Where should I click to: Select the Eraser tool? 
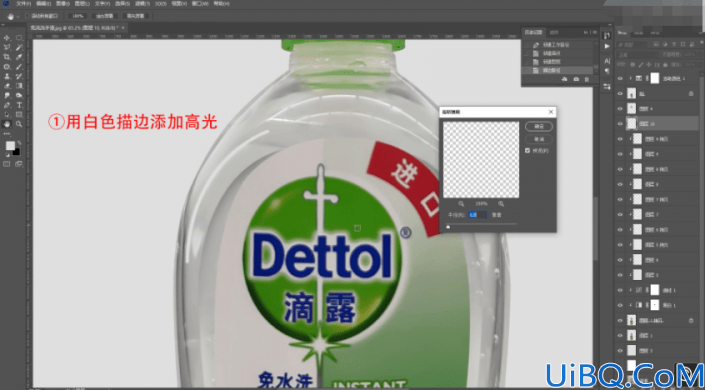point(7,85)
